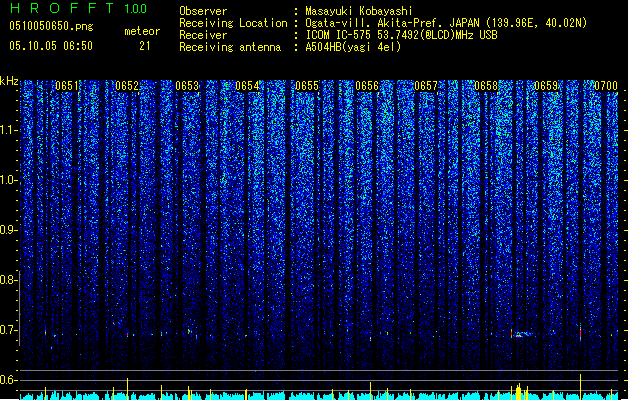Click the HROFFT 1.0.0 title text
The height and width of the screenshot is (400, 629).
(x=79, y=8)
